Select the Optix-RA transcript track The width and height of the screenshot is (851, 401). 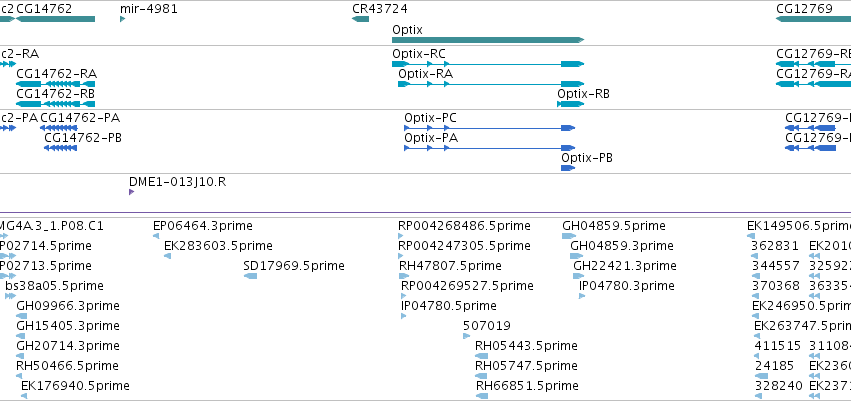tap(491, 84)
